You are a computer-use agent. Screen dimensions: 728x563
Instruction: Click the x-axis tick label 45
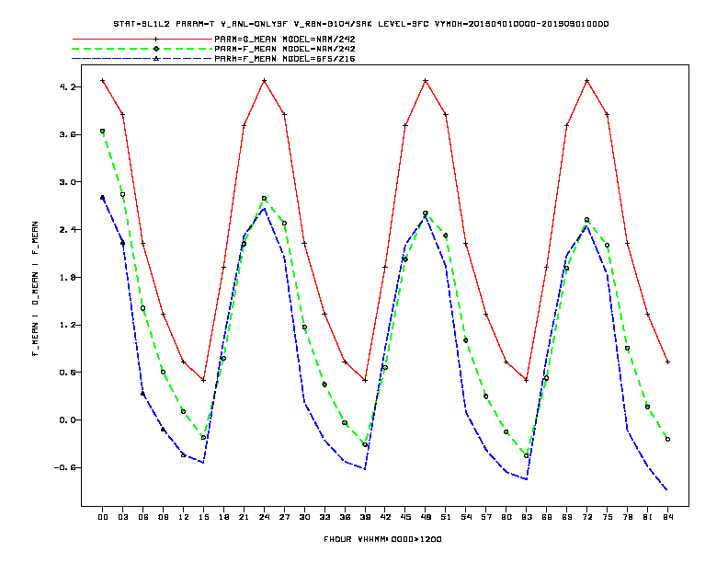pos(405,517)
